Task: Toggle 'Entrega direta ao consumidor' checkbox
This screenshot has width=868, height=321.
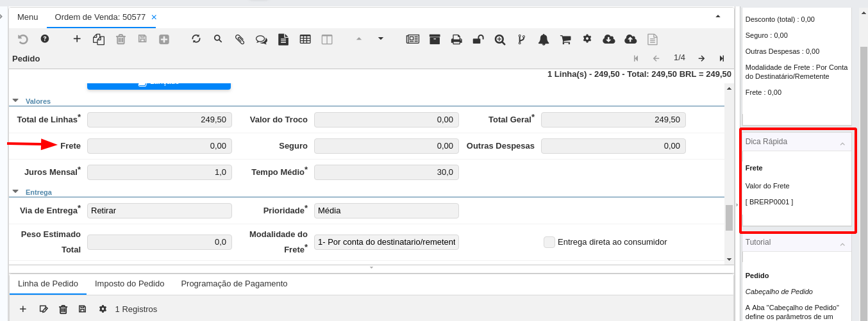Action: pos(549,242)
